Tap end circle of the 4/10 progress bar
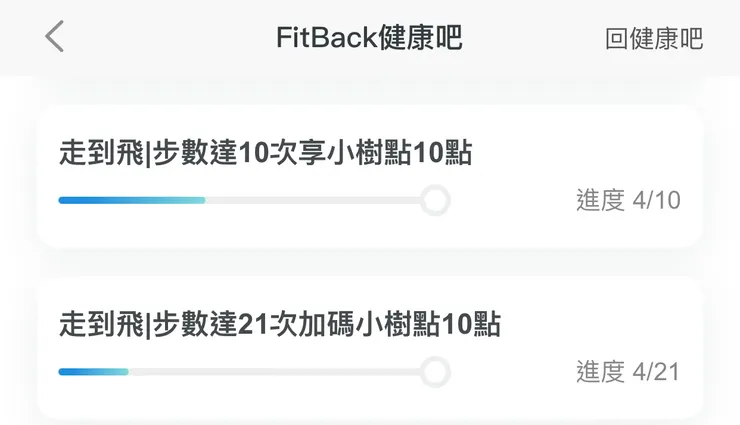The image size is (740, 425). point(434,200)
